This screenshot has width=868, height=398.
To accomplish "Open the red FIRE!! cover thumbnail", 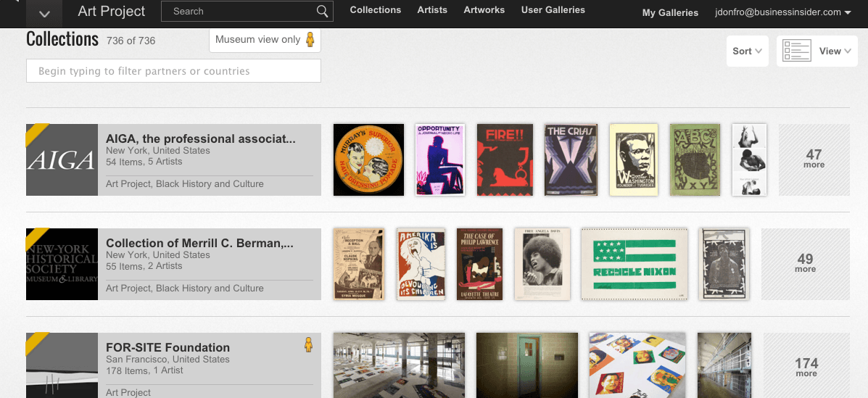I will click(505, 159).
